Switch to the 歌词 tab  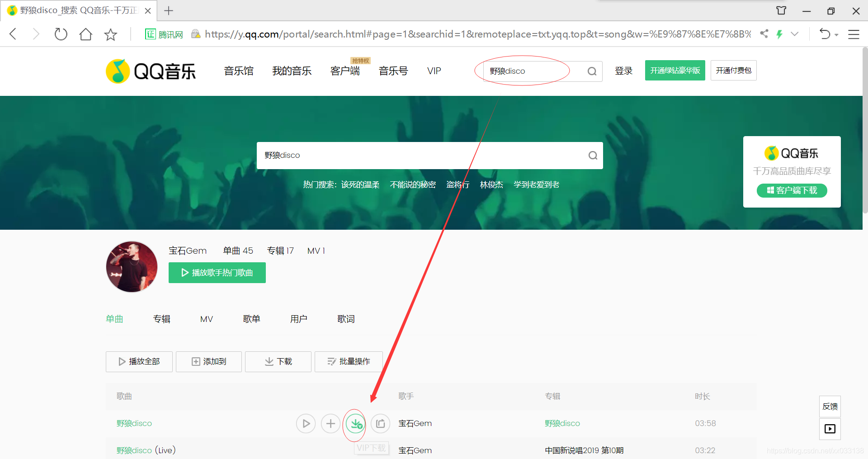[346, 319]
